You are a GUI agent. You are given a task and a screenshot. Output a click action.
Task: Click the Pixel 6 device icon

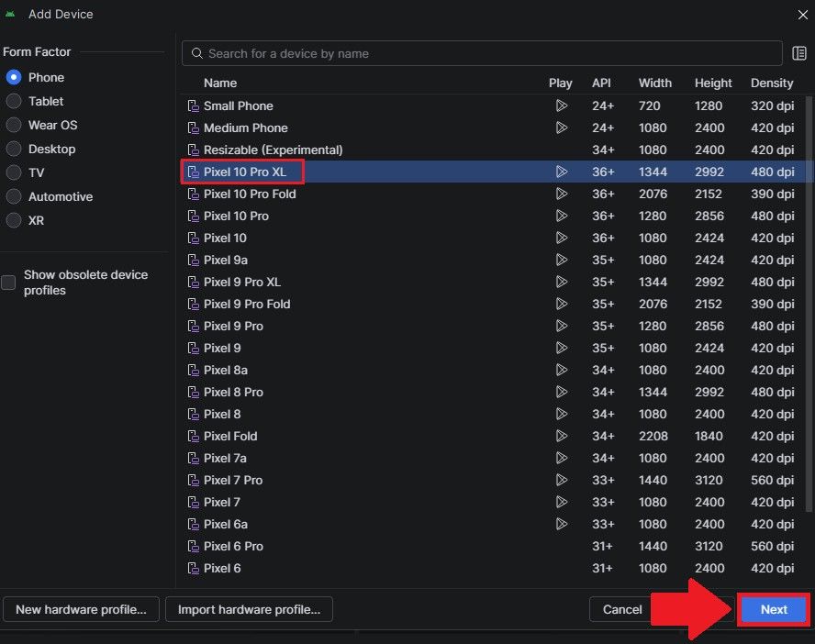click(x=194, y=569)
